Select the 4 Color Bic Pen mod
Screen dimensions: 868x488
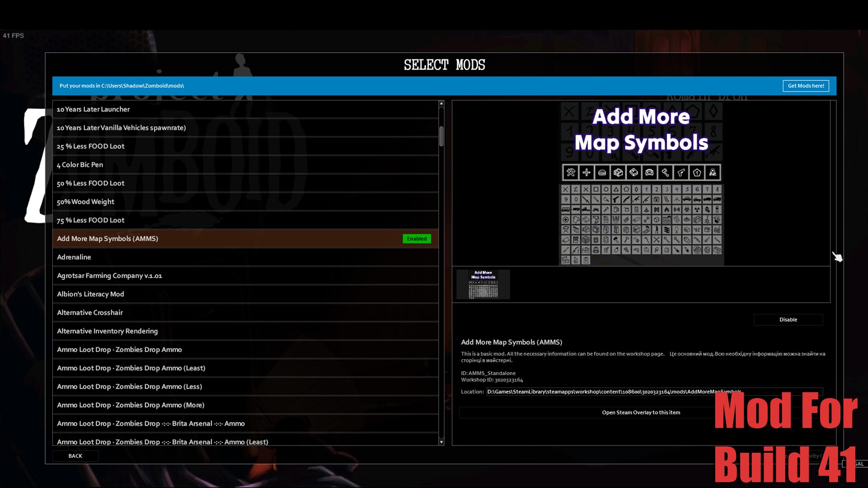pyautogui.click(x=245, y=165)
